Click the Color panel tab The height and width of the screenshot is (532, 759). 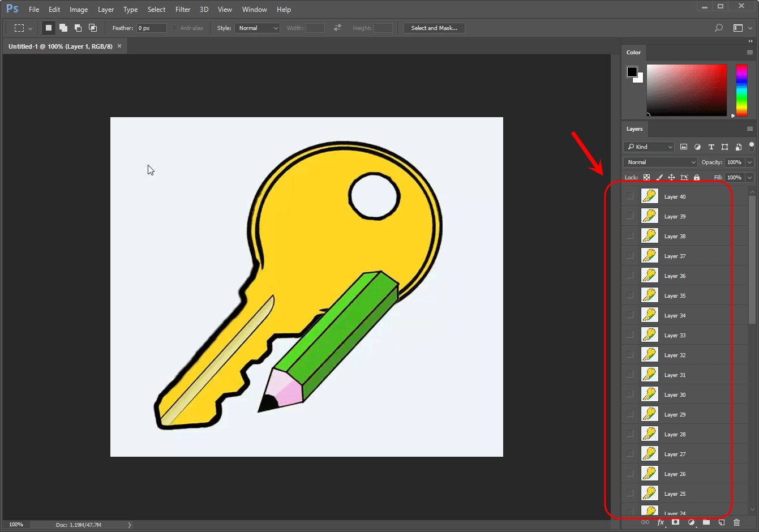click(x=633, y=52)
